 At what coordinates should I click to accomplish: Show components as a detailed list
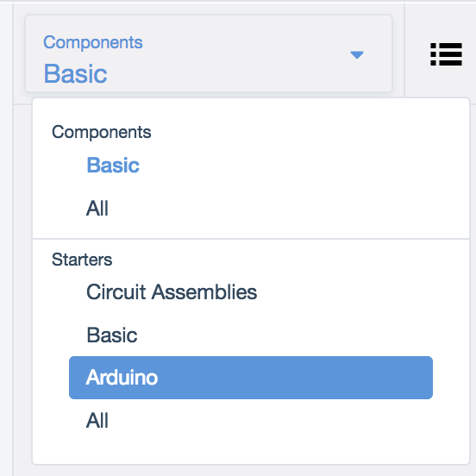pyautogui.click(x=446, y=54)
